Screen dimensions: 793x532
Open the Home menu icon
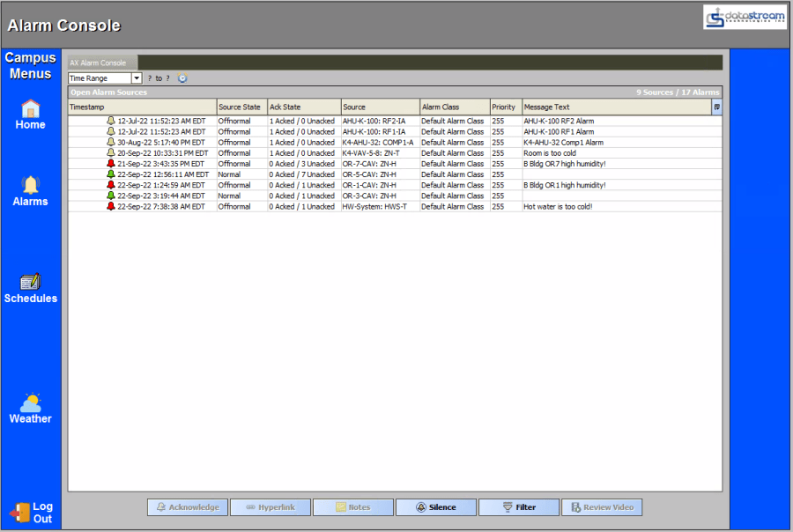30,109
